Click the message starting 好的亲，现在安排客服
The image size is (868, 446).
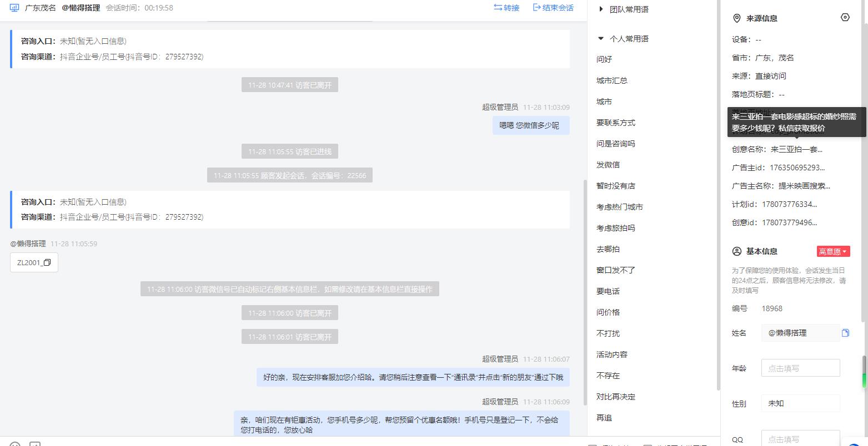413,377
